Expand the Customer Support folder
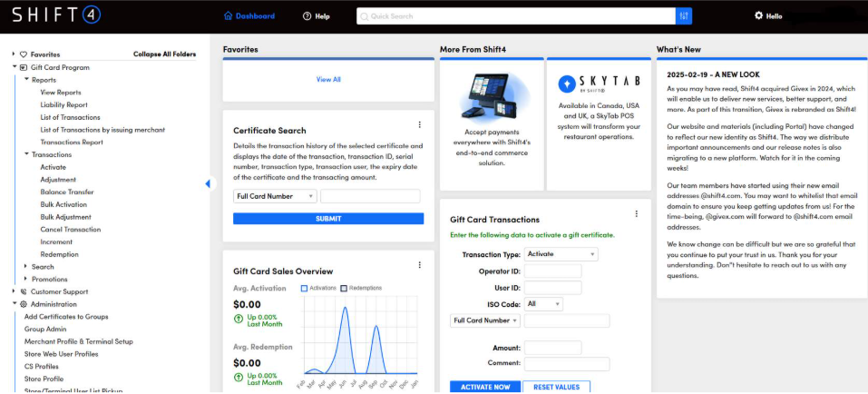This screenshot has height=394, width=868. (x=15, y=291)
